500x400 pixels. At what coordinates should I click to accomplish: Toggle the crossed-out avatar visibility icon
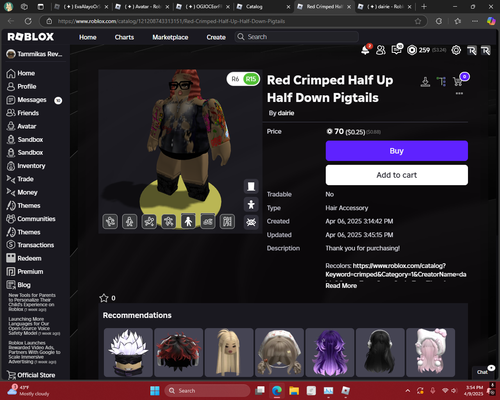(x=251, y=222)
